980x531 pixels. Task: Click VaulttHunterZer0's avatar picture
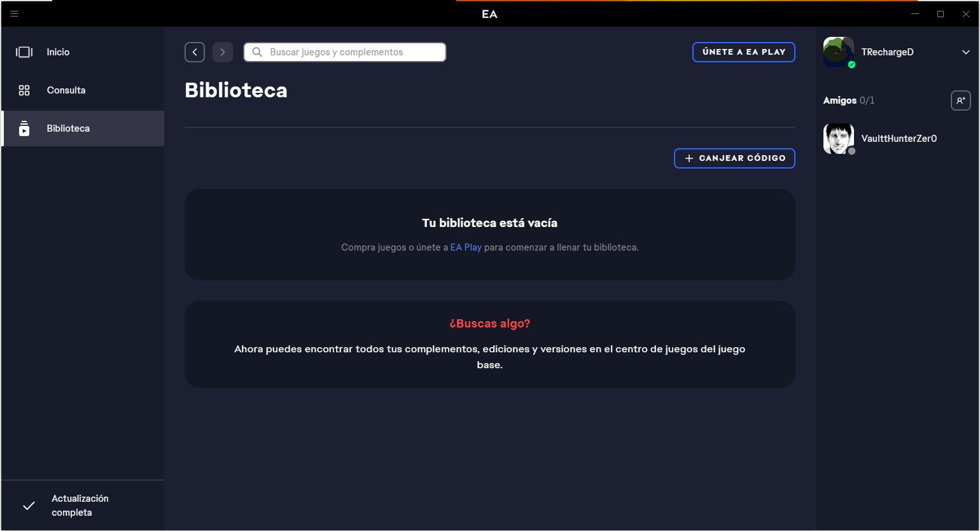tap(839, 139)
